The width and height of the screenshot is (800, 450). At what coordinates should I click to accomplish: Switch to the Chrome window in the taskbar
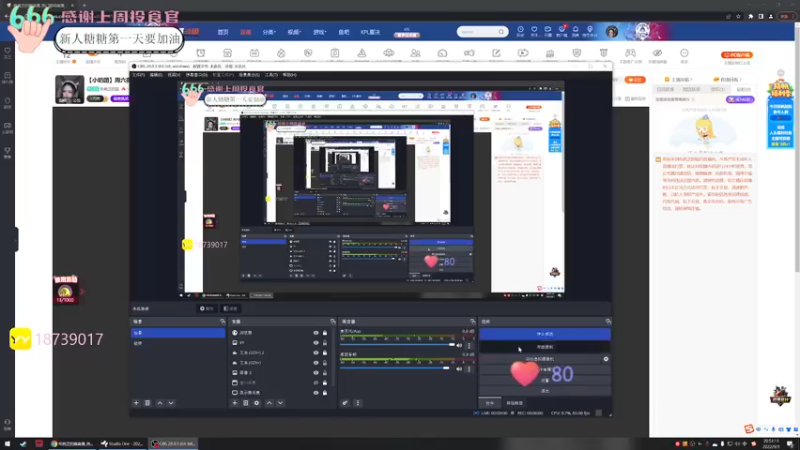(x=72, y=444)
